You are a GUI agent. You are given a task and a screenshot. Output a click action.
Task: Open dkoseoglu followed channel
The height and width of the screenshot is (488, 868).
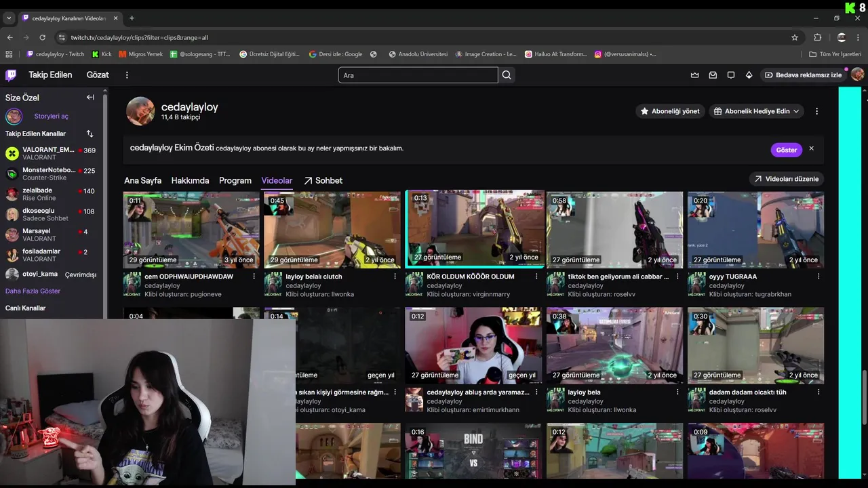pyautogui.click(x=53, y=214)
